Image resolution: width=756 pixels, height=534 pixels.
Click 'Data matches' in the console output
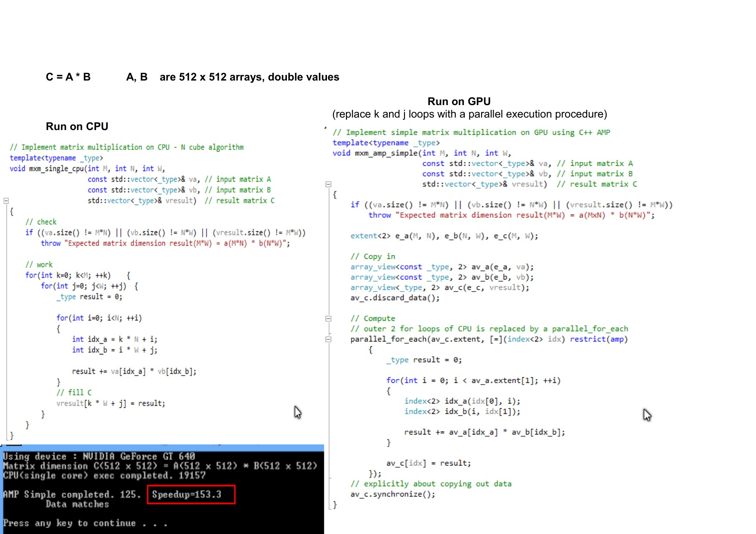coord(77,504)
